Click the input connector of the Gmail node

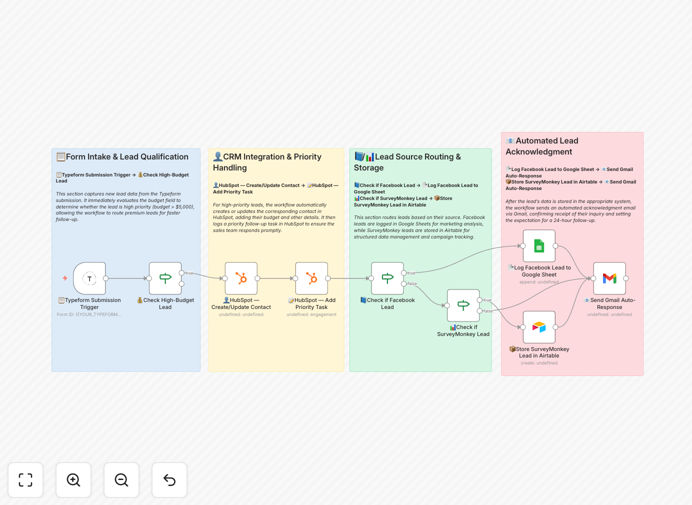[x=593, y=279]
